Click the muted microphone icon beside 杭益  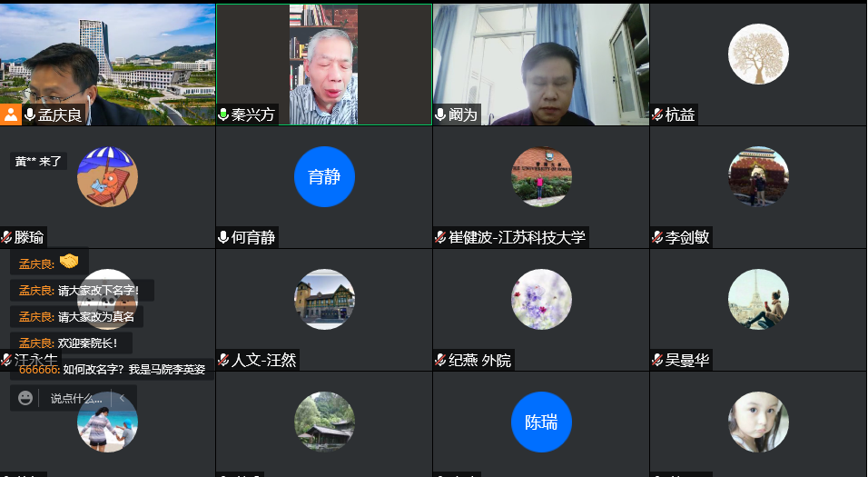coord(657,114)
